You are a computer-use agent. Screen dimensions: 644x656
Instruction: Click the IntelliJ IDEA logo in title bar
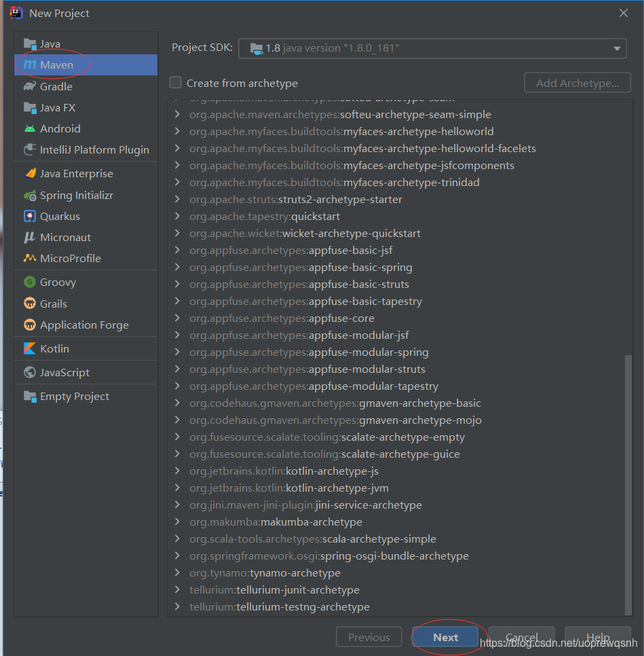coord(16,13)
